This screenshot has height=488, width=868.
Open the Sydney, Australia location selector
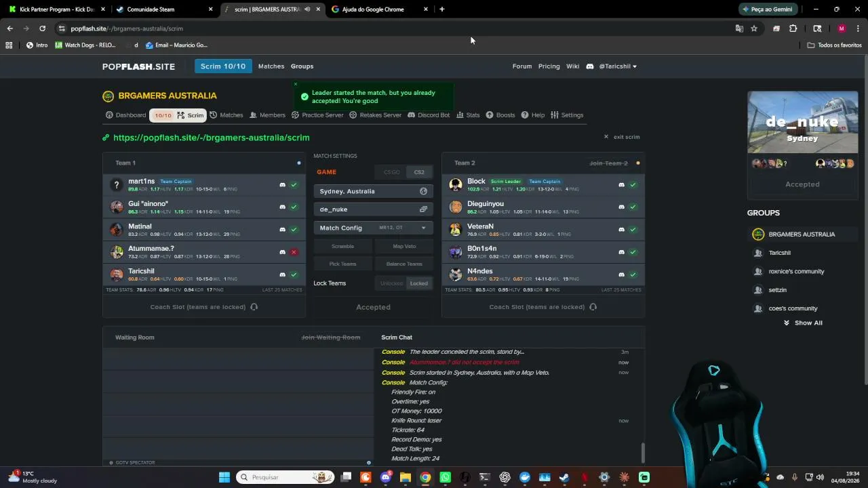373,191
